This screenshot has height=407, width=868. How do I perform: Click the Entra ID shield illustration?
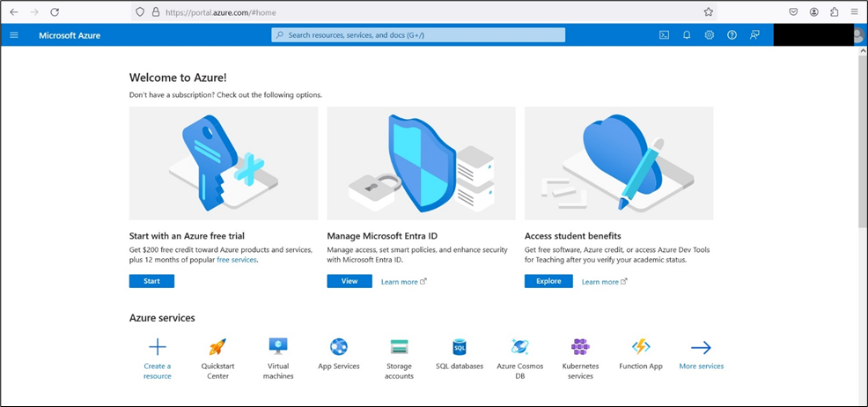point(422,163)
